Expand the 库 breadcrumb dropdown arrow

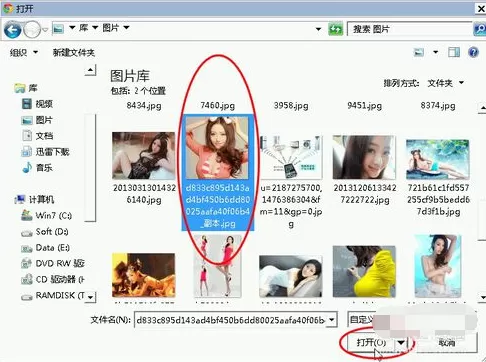tap(95, 27)
